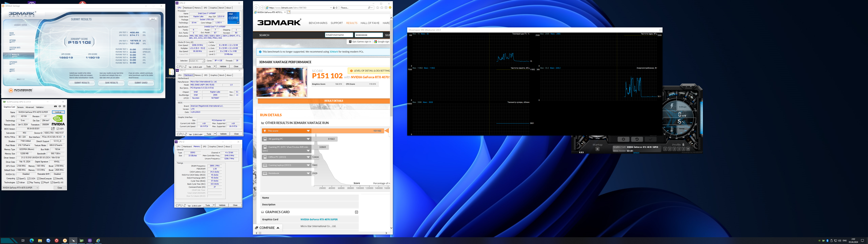The image size is (868, 244).
Task: Click SUBMIT RESULTS in 3DMark Vantage
Action: (x=82, y=83)
